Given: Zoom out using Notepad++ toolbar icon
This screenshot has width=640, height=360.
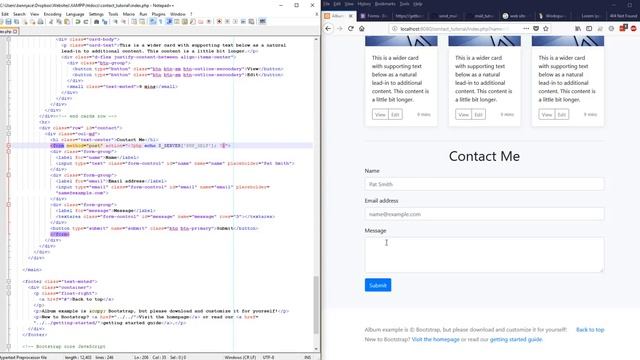Looking at the screenshot, I should [x=124, y=21].
